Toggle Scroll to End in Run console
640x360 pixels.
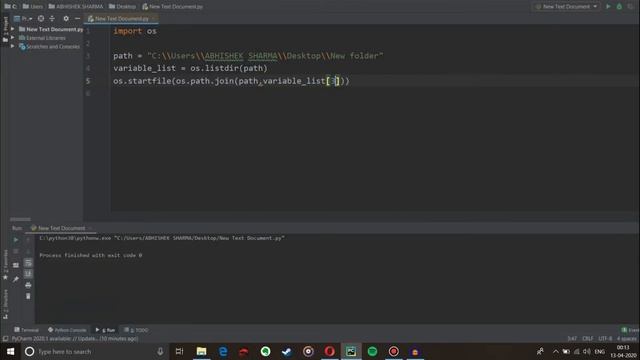(28, 273)
